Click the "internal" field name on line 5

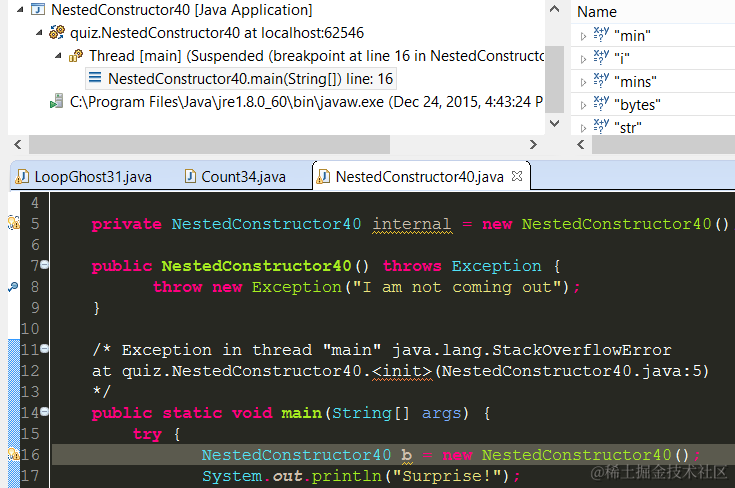click(x=412, y=224)
